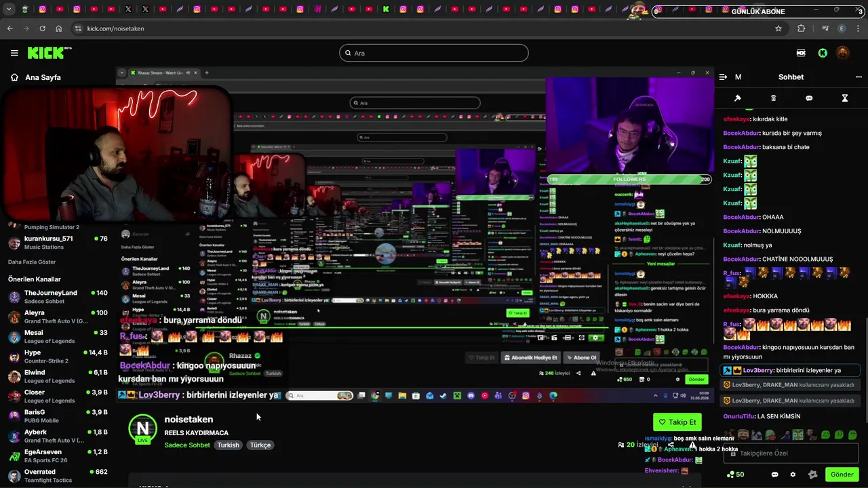
Task: Select the Türkçe tag
Action: [260, 445]
